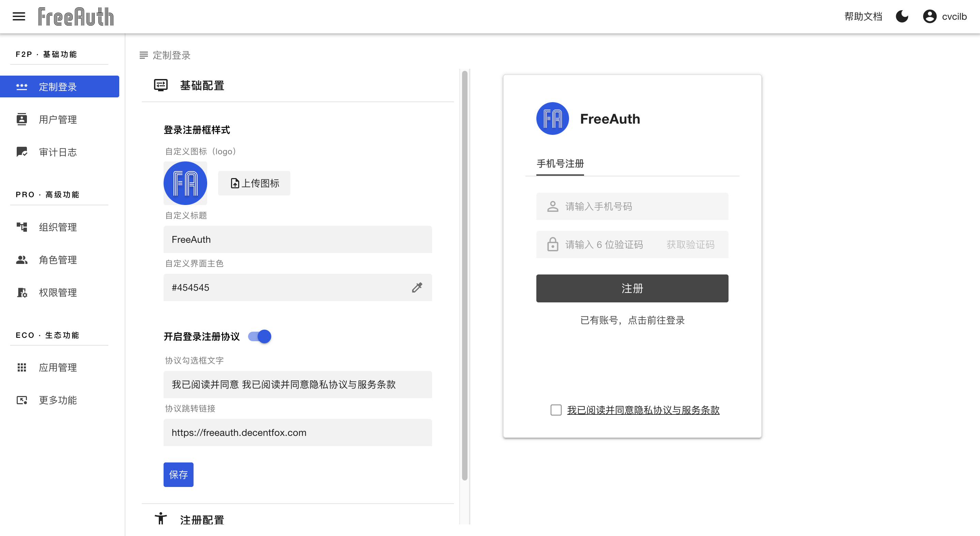This screenshot has height=536, width=980.
Task: Focus the 协议勾选框文字 text field
Action: point(297,384)
